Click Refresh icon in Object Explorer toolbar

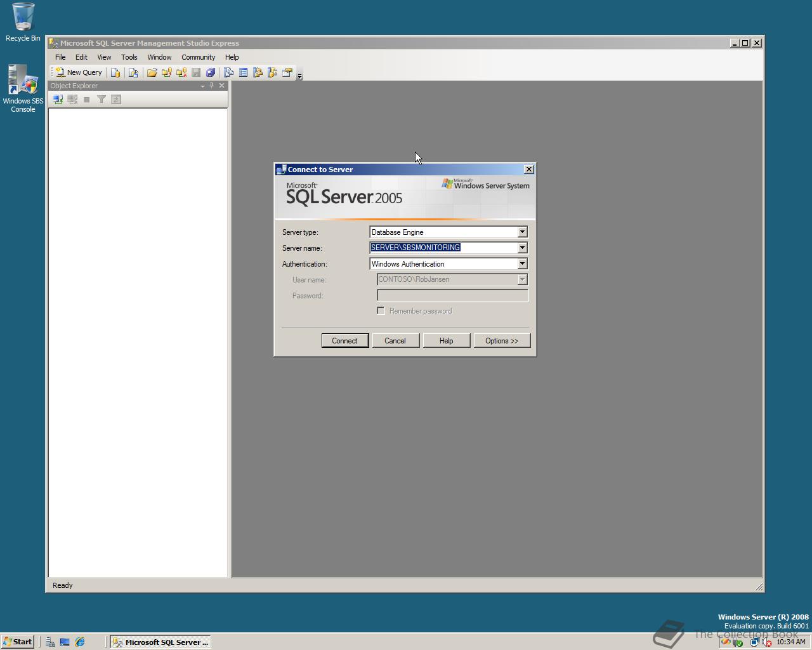[116, 99]
